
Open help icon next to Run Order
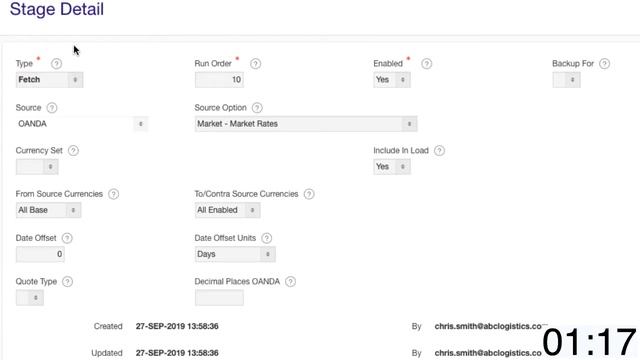tap(256, 64)
